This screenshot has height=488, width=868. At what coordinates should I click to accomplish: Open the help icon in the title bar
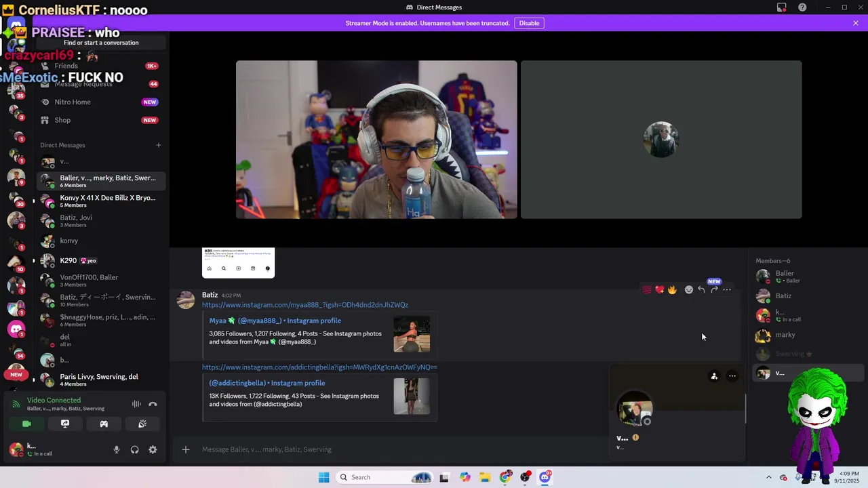(x=802, y=7)
